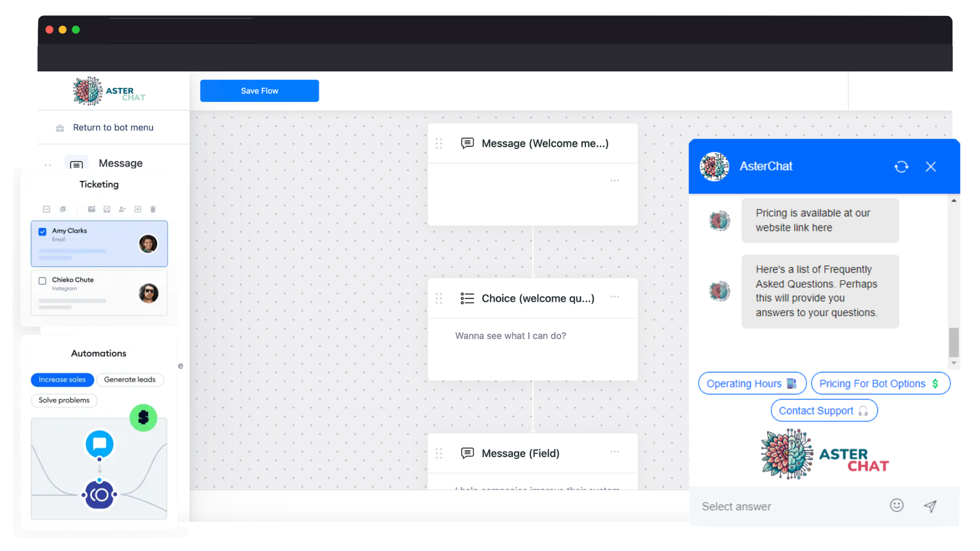Viewport: 980px width, 551px height.
Task: Click the green dollar sign automation icon
Action: [x=143, y=418]
